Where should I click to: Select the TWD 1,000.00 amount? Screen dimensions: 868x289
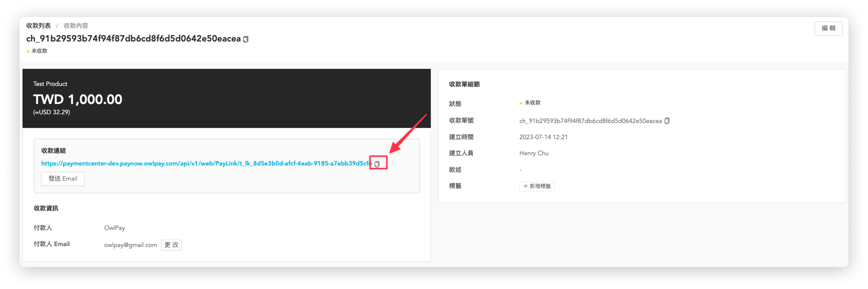pos(78,99)
